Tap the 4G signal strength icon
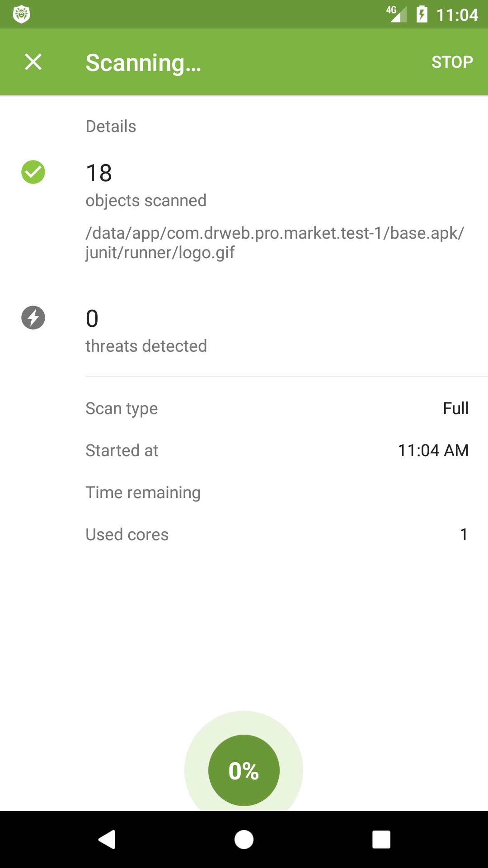Screen dimensions: 488x868 pyautogui.click(x=396, y=14)
